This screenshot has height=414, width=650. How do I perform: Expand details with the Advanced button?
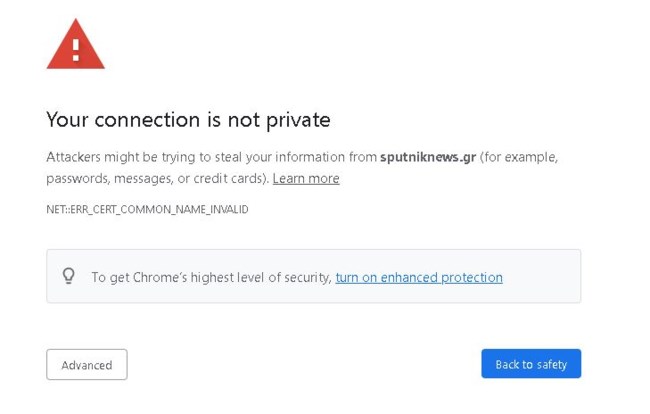tap(87, 365)
